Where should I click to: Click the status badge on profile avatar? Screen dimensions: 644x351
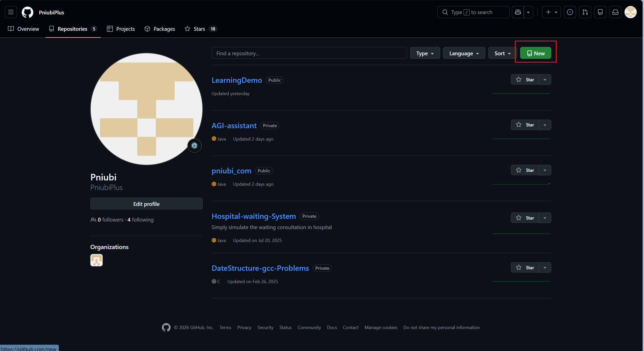[194, 146]
